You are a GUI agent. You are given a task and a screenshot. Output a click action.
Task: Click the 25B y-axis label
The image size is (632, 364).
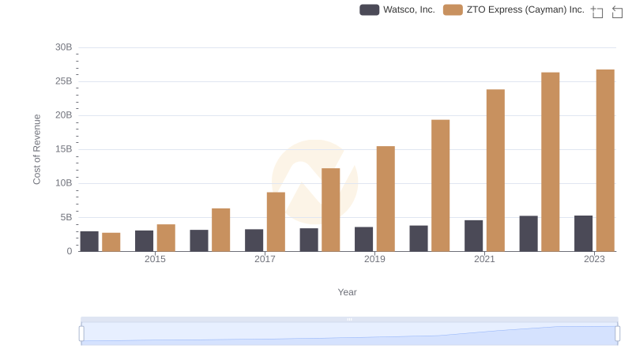pos(64,81)
